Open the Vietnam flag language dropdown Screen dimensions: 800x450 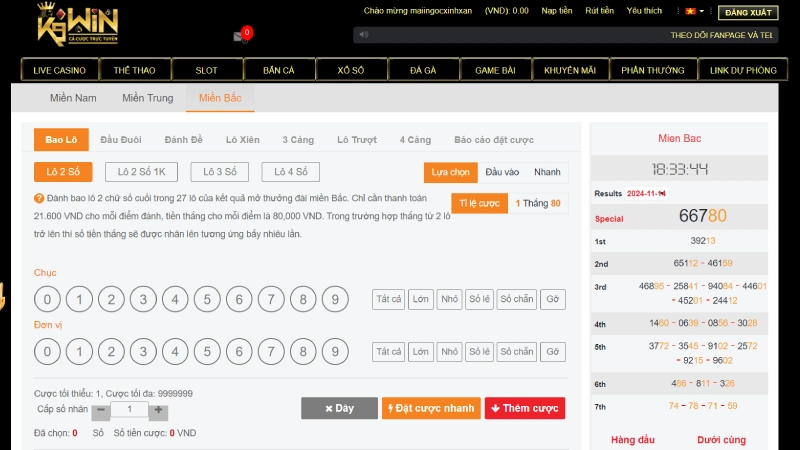(x=694, y=11)
